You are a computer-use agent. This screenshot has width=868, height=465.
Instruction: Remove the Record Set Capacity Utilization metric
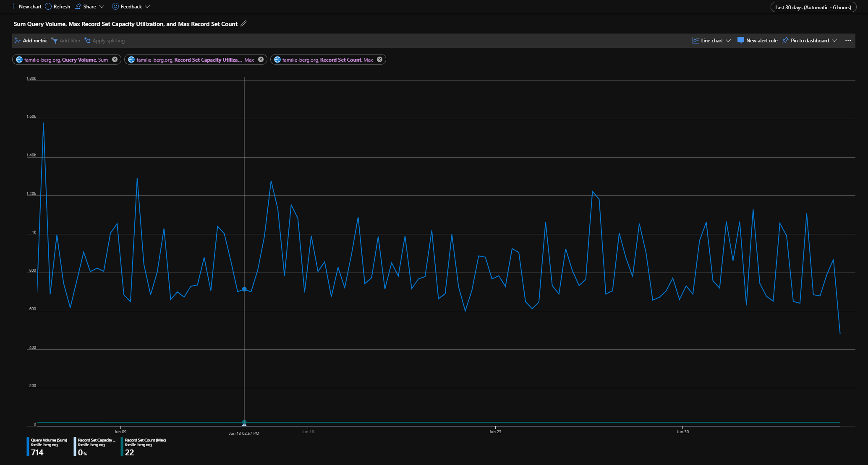pos(261,60)
